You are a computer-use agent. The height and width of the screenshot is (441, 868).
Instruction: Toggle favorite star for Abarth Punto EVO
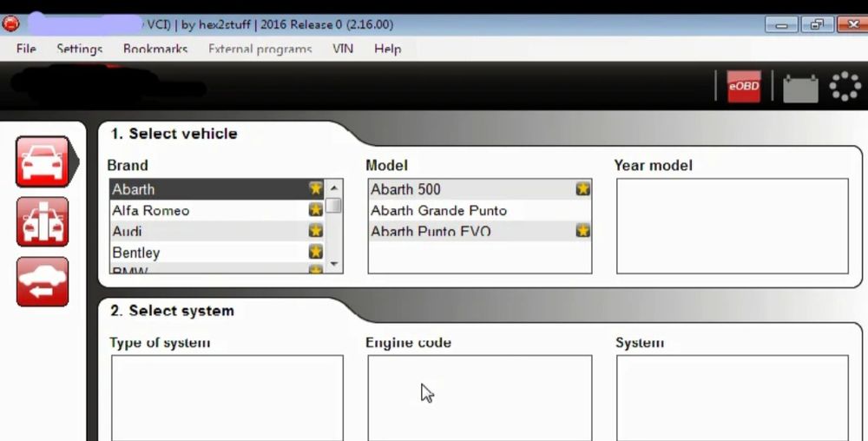(582, 231)
